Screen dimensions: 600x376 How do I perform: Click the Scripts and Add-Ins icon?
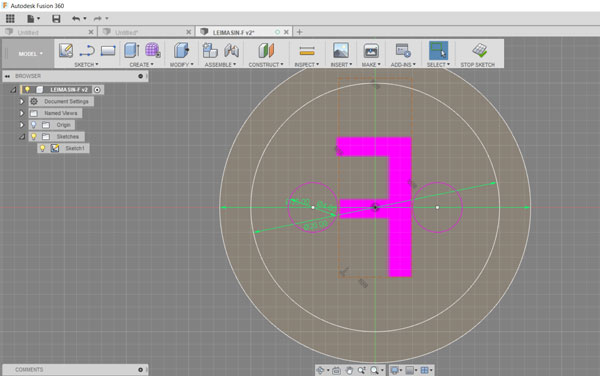(x=403, y=50)
